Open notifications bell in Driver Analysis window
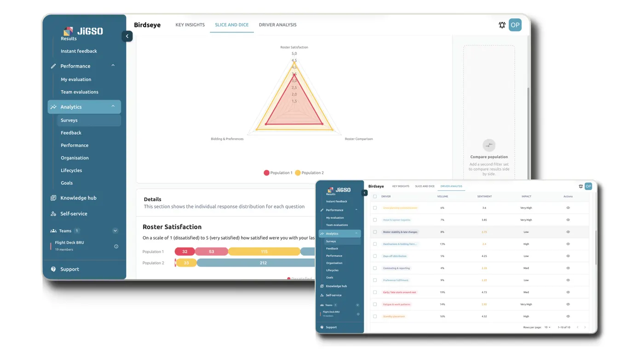Image resolution: width=644 pixels, height=362 pixels. coord(581,186)
